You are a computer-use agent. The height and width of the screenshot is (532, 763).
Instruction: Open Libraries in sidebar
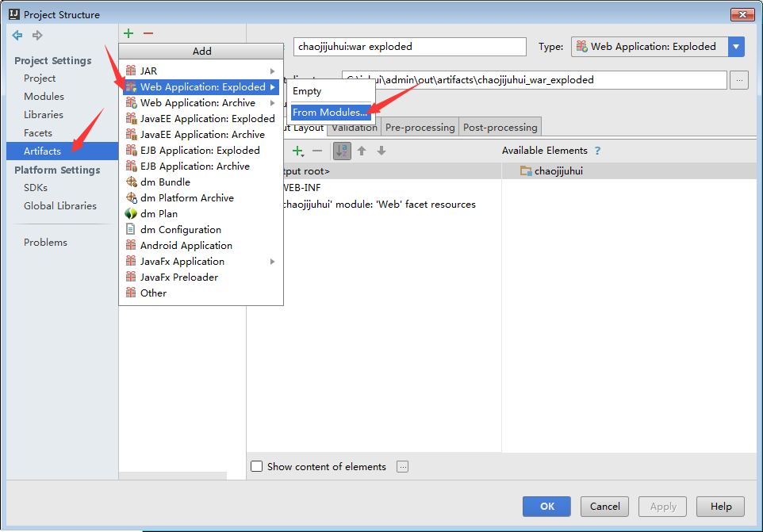click(44, 115)
